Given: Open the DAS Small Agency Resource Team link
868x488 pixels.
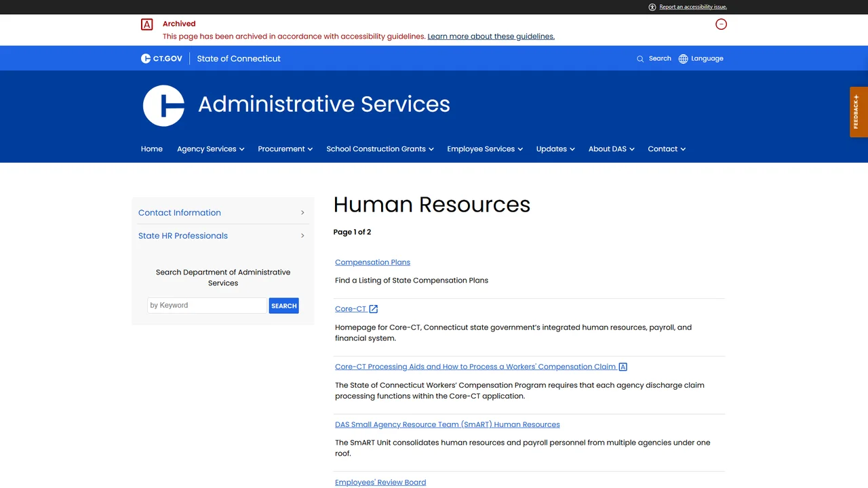Looking at the screenshot, I should (448, 425).
